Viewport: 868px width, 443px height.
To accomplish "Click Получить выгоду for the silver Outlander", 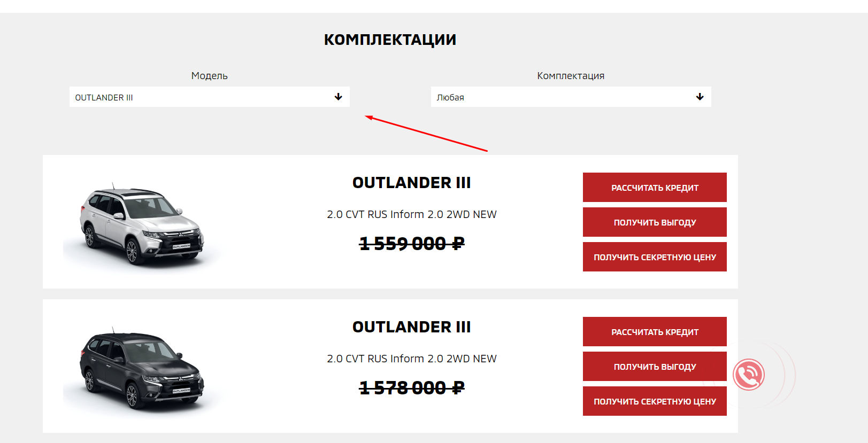I will (x=655, y=222).
